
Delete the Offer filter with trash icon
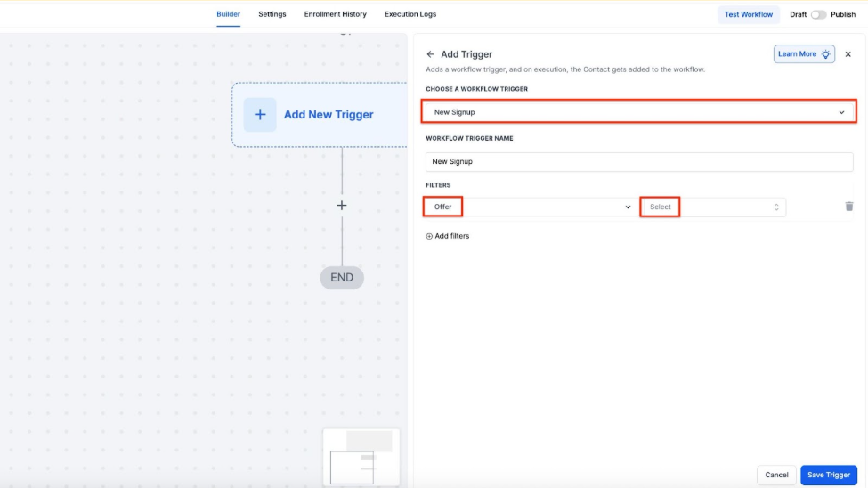pos(848,207)
